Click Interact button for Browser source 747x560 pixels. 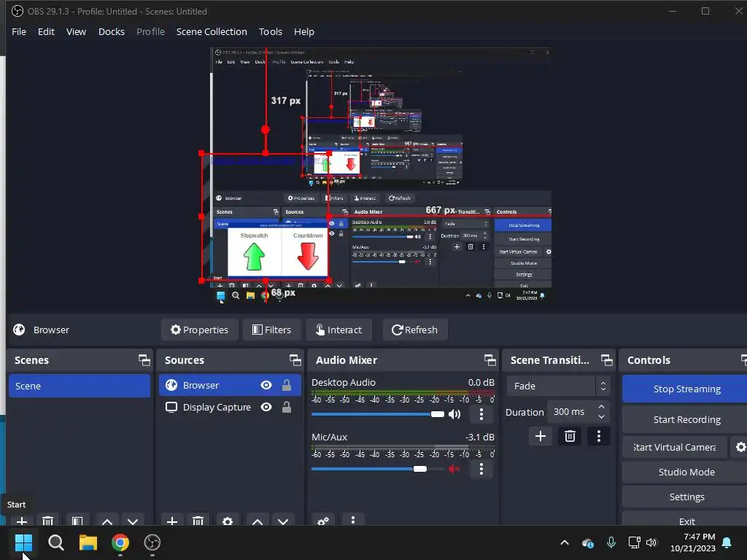click(338, 330)
